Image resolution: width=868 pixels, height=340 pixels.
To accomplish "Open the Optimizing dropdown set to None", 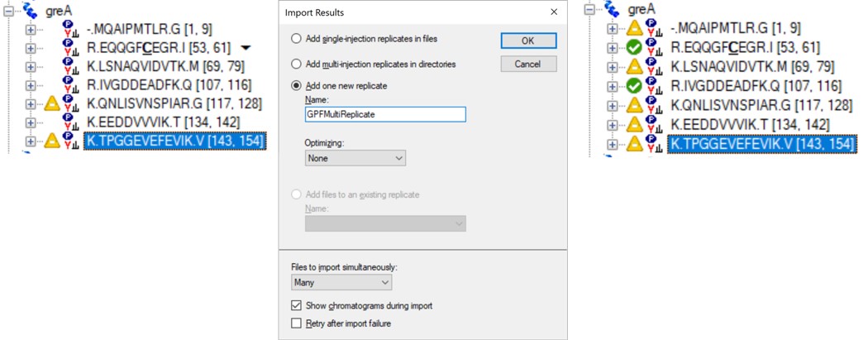I will pyautogui.click(x=355, y=158).
